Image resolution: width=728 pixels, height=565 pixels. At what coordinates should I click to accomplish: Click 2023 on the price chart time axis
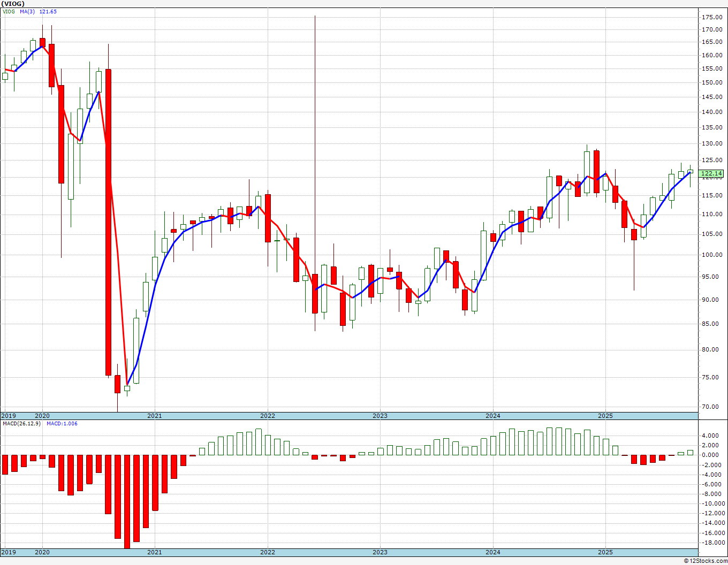pos(380,416)
